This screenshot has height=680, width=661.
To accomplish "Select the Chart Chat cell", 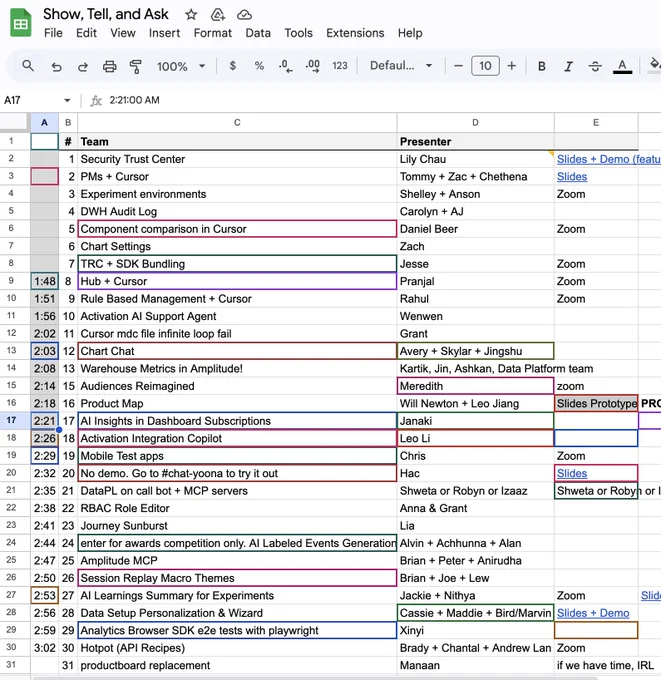I will (237, 351).
